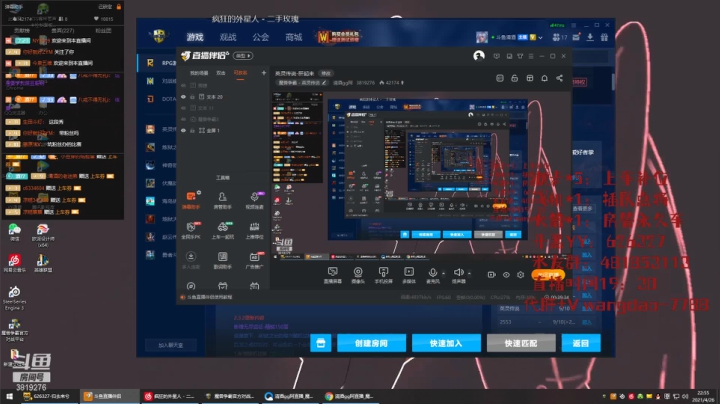Click the 快速加入 button

(446, 343)
